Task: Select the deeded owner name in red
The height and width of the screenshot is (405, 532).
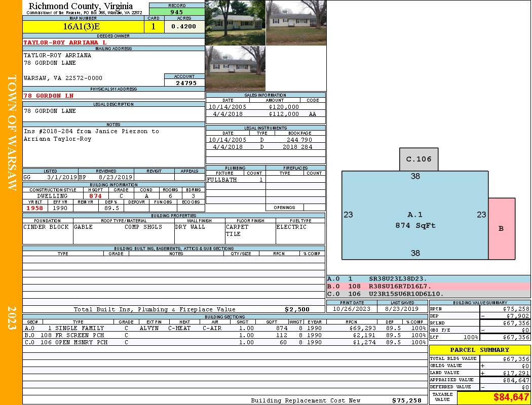Action: tap(65, 43)
